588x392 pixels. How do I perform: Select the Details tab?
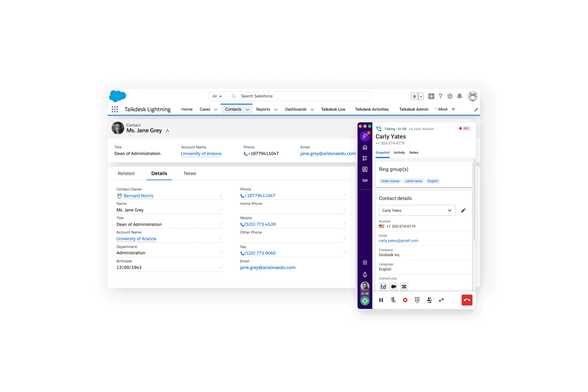(159, 173)
